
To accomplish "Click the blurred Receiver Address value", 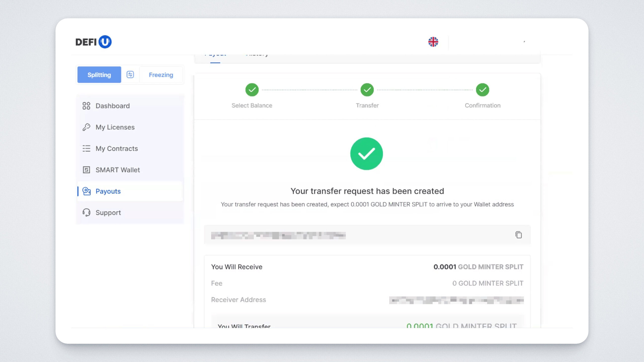I will (x=456, y=300).
